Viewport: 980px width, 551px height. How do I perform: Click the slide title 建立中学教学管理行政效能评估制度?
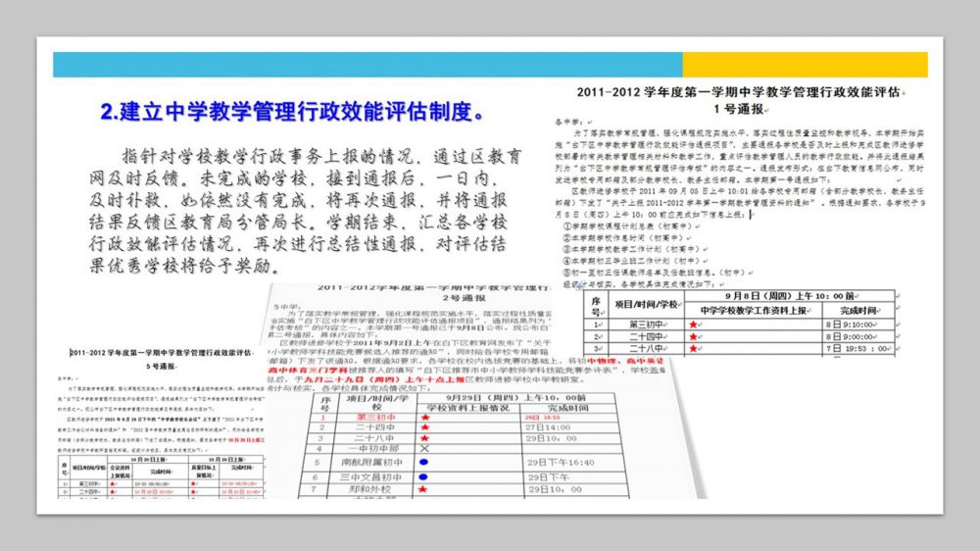(294, 110)
